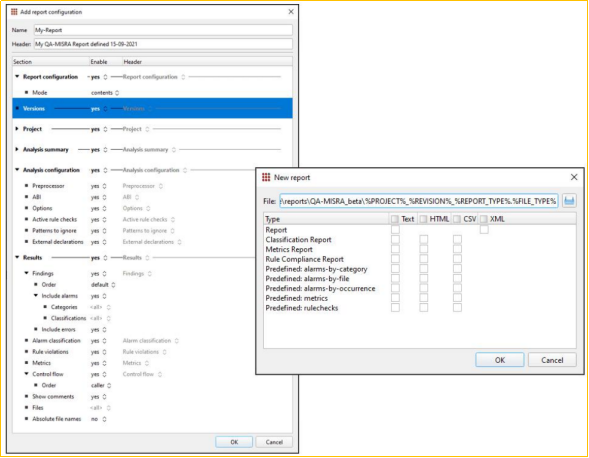Expand the Analysis summary section
This screenshot has width=589, height=458.
17,150
